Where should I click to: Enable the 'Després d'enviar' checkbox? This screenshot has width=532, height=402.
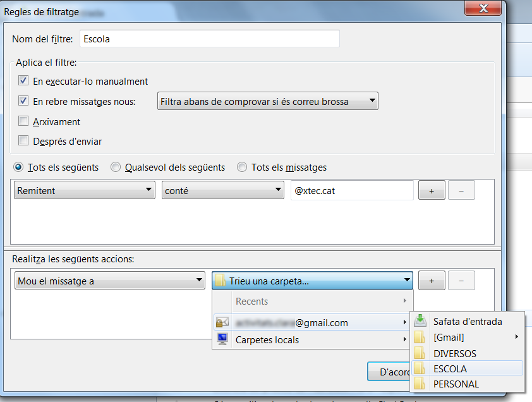tap(24, 141)
